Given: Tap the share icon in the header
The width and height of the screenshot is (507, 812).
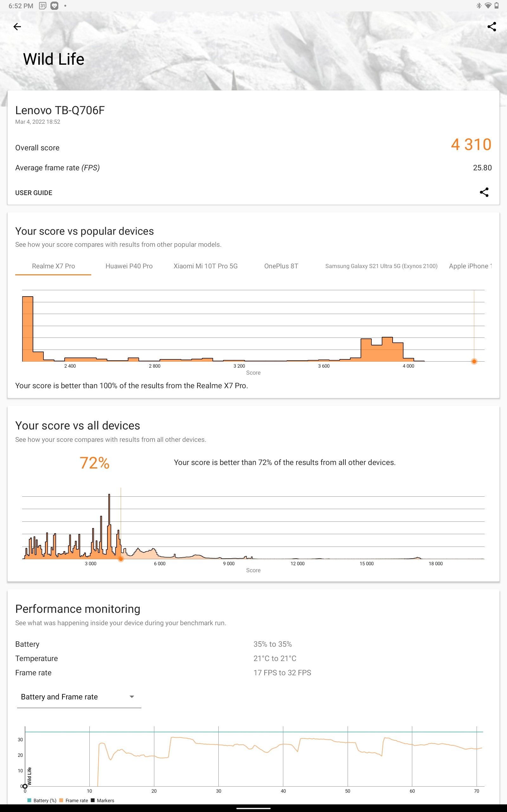Looking at the screenshot, I should [x=491, y=27].
